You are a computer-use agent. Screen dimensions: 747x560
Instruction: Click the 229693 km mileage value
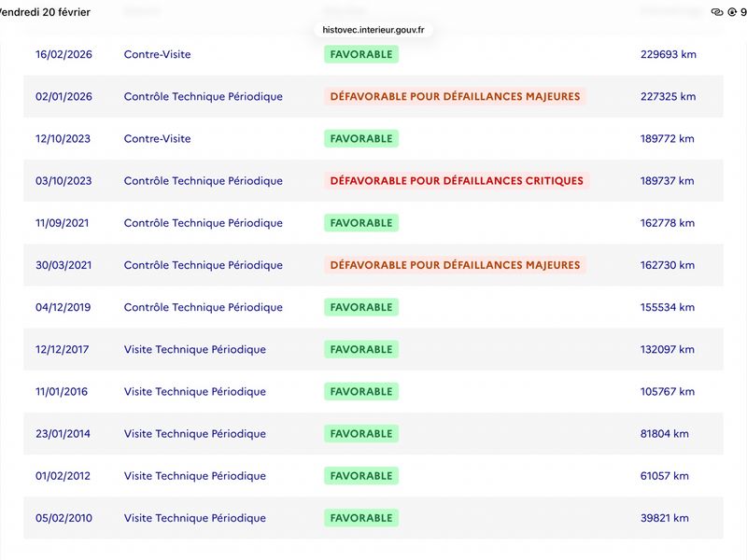tap(668, 54)
